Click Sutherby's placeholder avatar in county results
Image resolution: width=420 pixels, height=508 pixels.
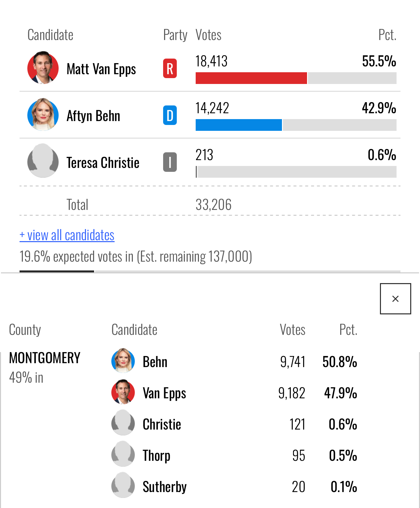(123, 486)
